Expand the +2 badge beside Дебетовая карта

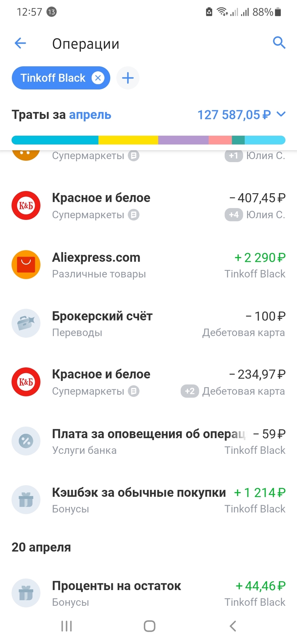190,391
